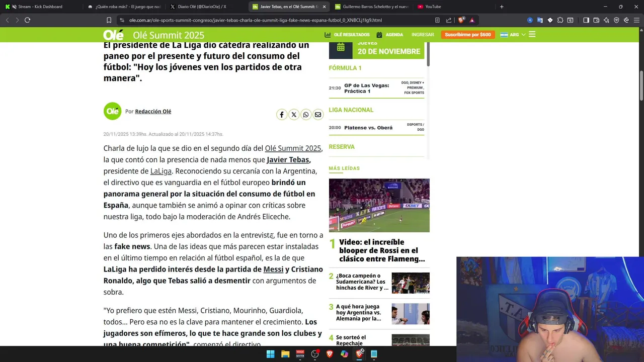Click the Suscribirme por $600 button
Viewport: 644px width, 362px height.
(468, 35)
